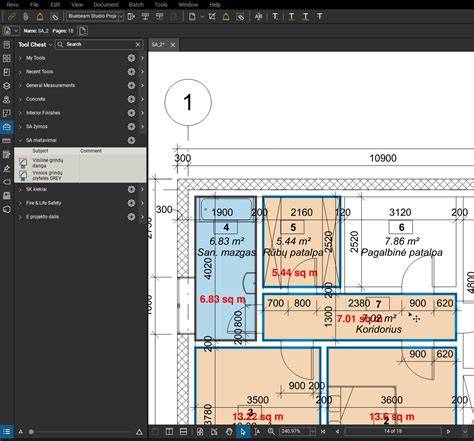
Task: Click the Comment column header
Action: pos(91,151)
